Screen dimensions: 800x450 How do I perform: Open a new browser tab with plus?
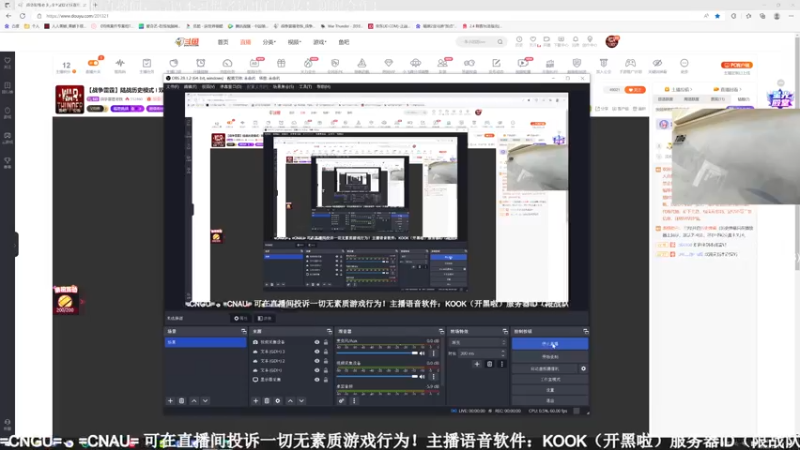point(95,5)
